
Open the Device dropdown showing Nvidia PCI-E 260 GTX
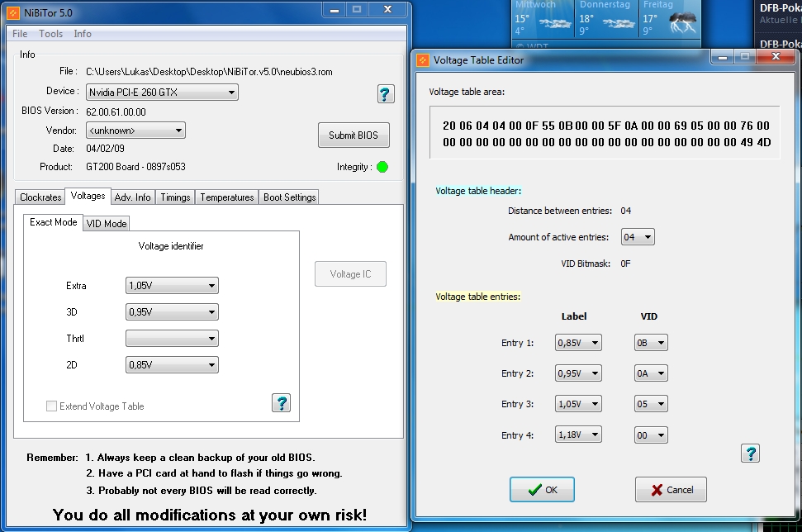click(162, 92)
